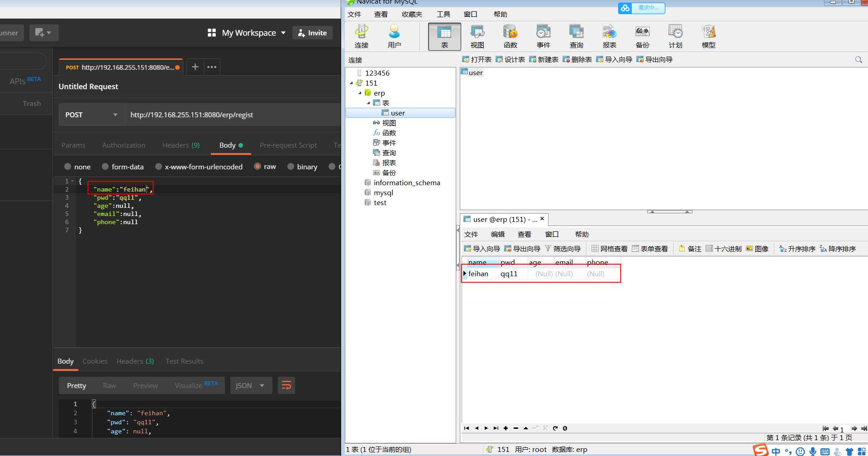Add a new Postman request tab with plus
This screenshot has width=868, height=456.
point(195,67)
